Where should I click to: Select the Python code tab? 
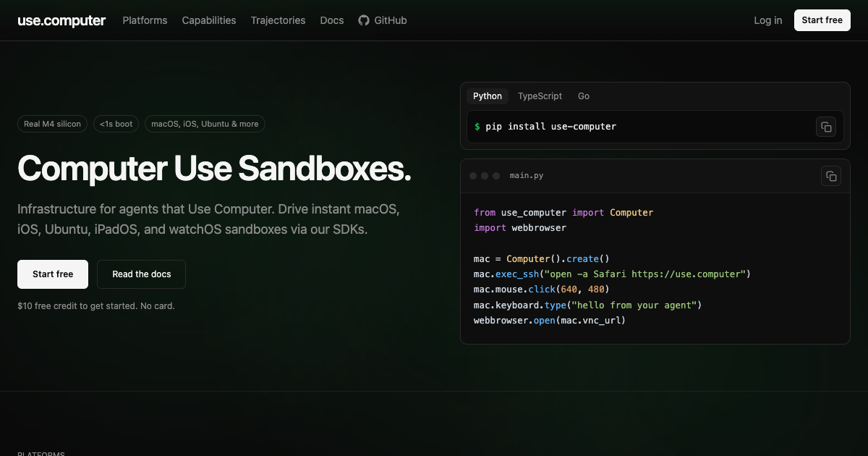pos(488,96)
